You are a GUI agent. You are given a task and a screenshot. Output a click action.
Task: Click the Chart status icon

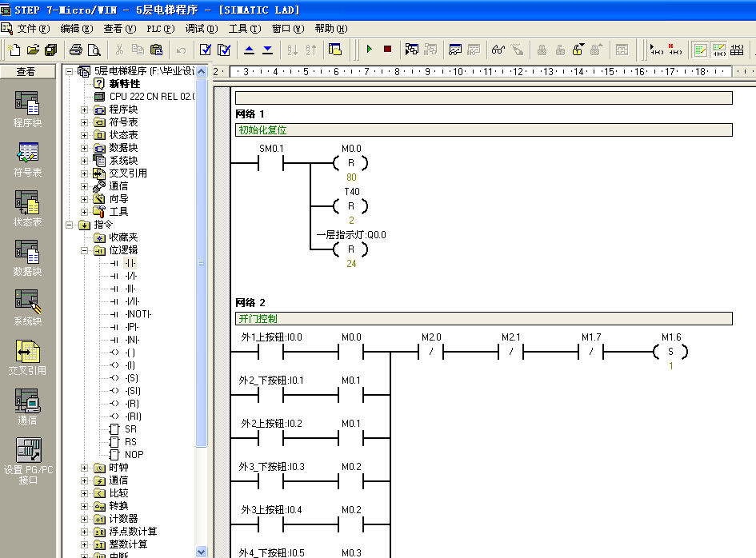(x=455, y=50)
